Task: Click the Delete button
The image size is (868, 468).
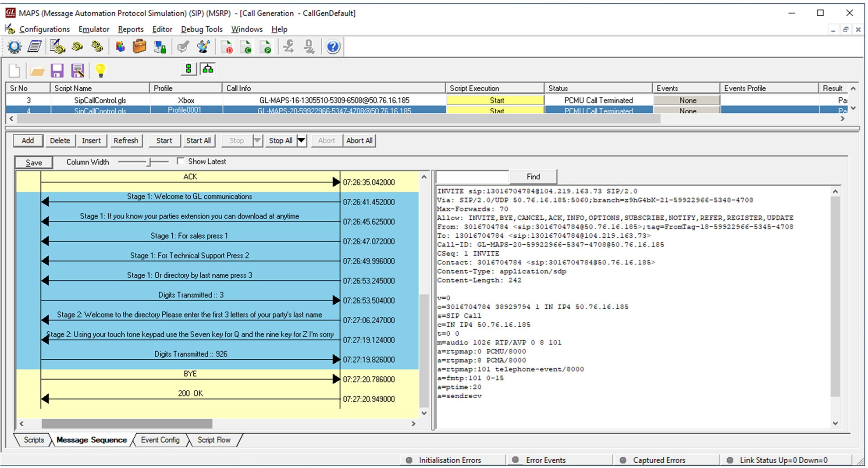Action: 60,140
